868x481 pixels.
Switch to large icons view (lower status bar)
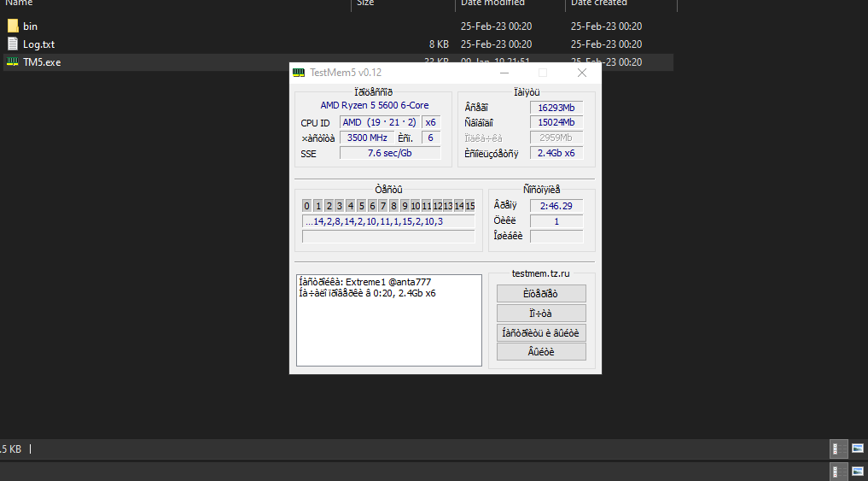pyautogui.click(x=858, y=472)
